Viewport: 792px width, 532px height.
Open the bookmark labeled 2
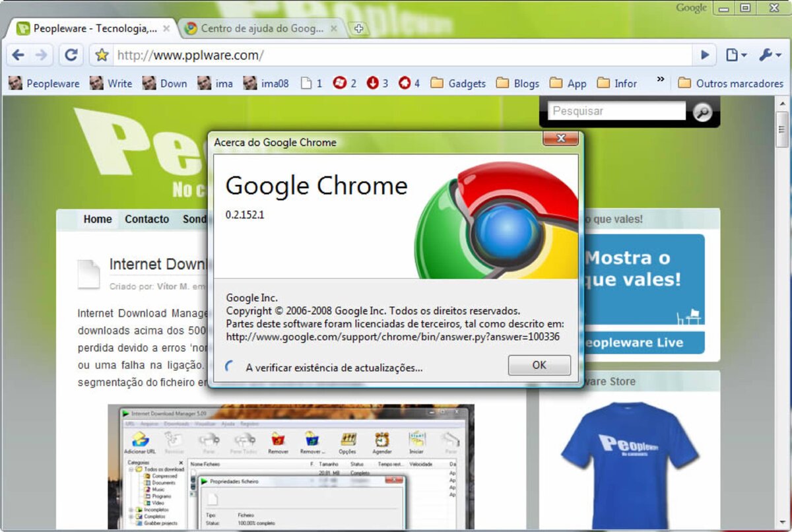pos(345,83)
